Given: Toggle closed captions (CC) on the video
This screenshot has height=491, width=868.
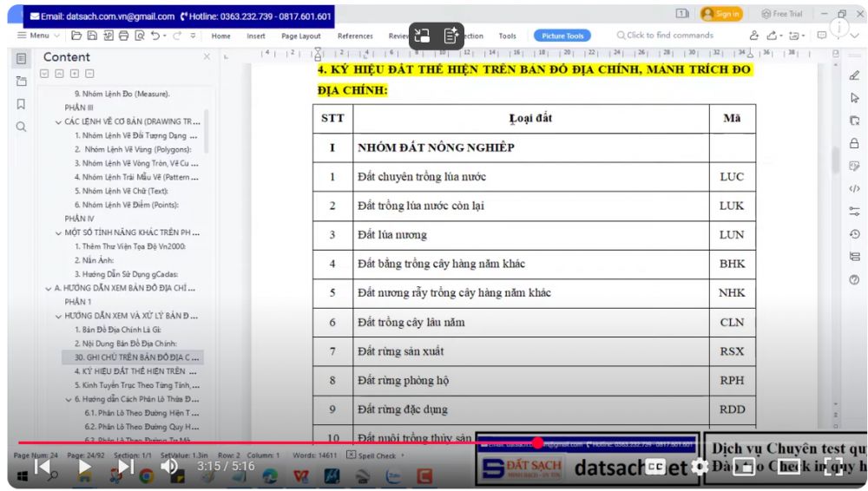Looking at the screenshot, I should tap(656, 467).
